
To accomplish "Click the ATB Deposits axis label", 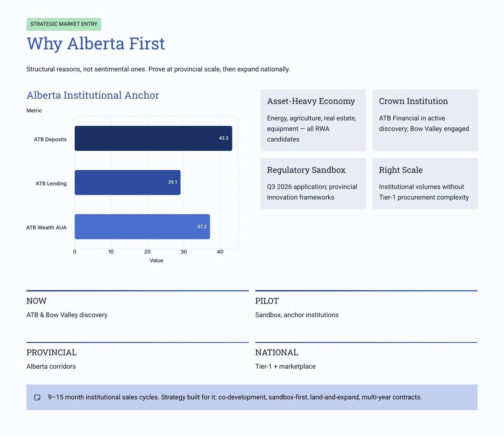I will point(50,139).
